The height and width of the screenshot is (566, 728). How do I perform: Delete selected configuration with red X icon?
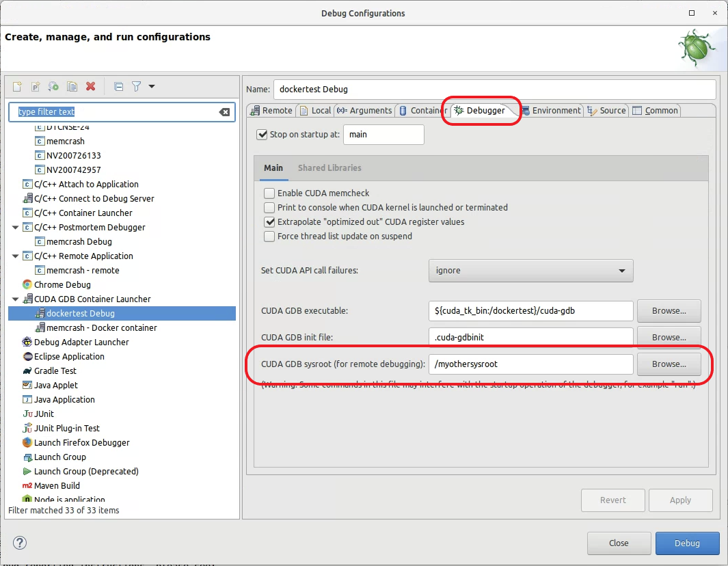click(x=90, y=86)
